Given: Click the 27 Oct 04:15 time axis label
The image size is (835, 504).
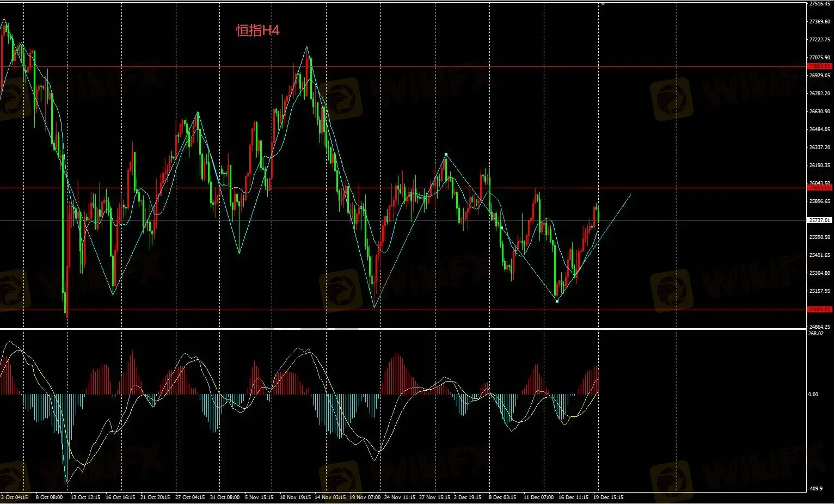Looking at the screenshot, I should 190,497.
